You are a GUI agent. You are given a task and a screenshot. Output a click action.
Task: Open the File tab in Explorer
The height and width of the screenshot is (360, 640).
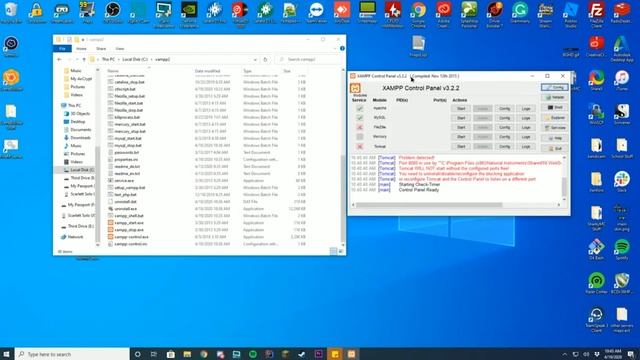pos(62,49)
